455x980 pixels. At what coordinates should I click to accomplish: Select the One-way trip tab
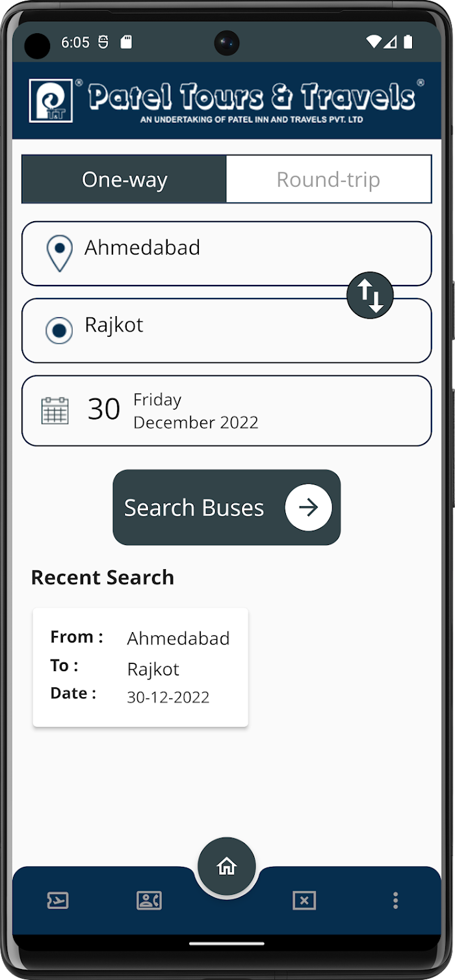(124, 179)
